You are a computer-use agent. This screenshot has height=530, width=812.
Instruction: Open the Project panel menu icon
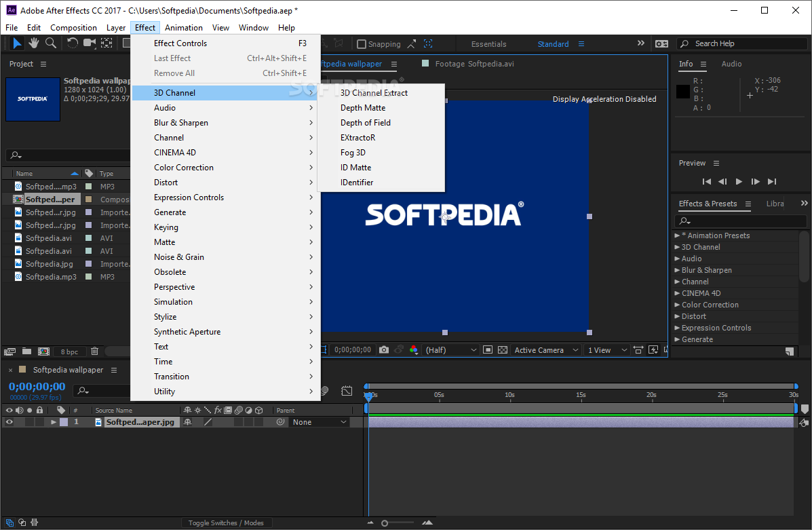click(43, 64)
